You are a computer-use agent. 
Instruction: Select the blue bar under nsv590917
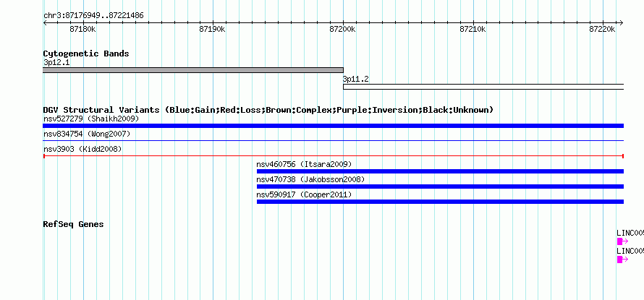pos(440,202)
